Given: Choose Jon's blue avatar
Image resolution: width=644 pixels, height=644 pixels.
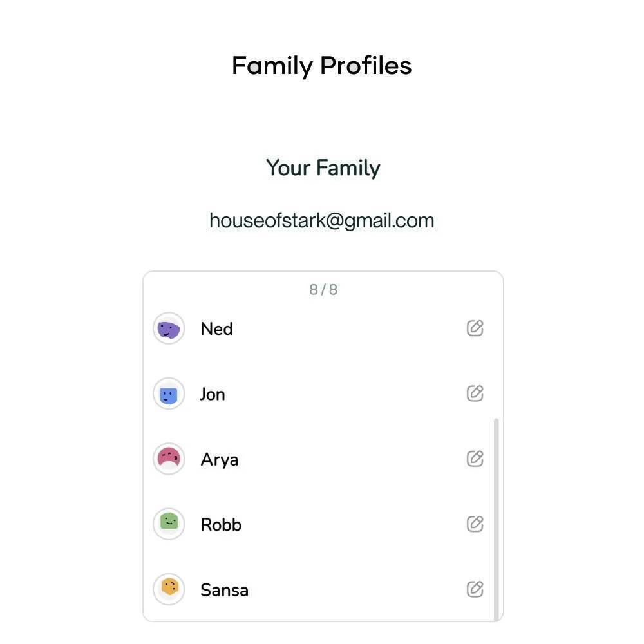Looking at the screenshot, I should (x=169, y=394).
